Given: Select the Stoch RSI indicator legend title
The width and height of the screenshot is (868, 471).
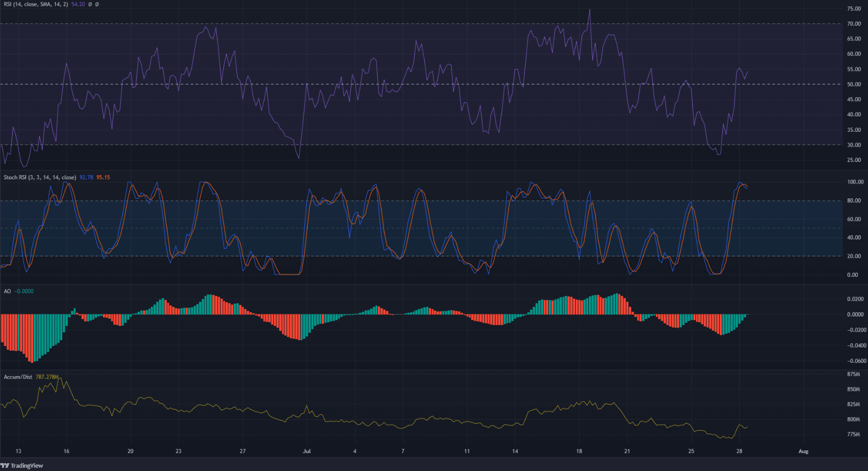Looking at the screenshot, I should point(40,178).
